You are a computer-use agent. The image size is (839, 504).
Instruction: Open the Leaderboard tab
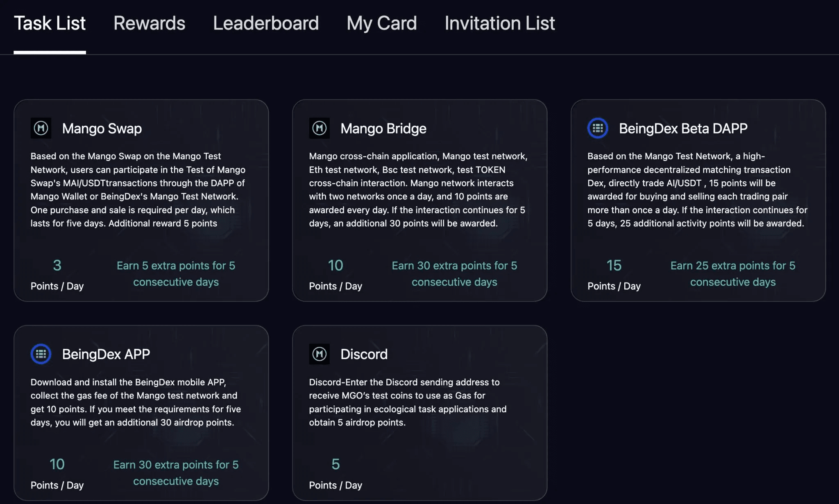click(265, 23)
